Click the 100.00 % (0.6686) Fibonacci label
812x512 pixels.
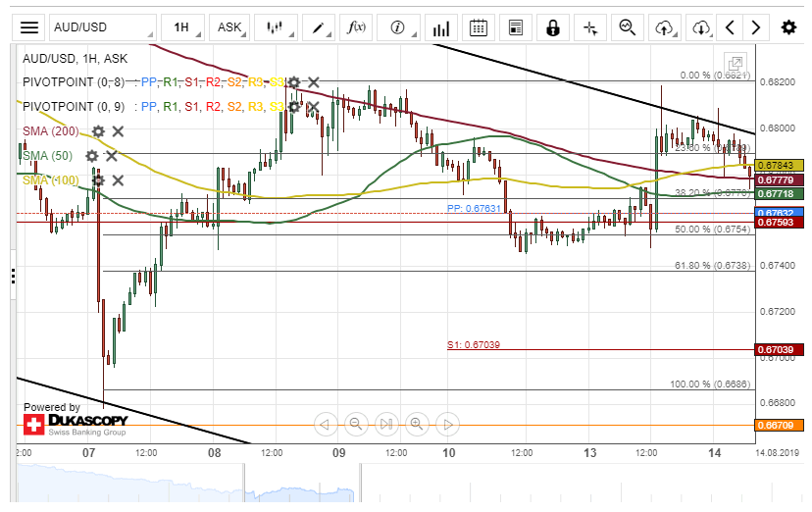pyautogui.click(x=710, y=384)
